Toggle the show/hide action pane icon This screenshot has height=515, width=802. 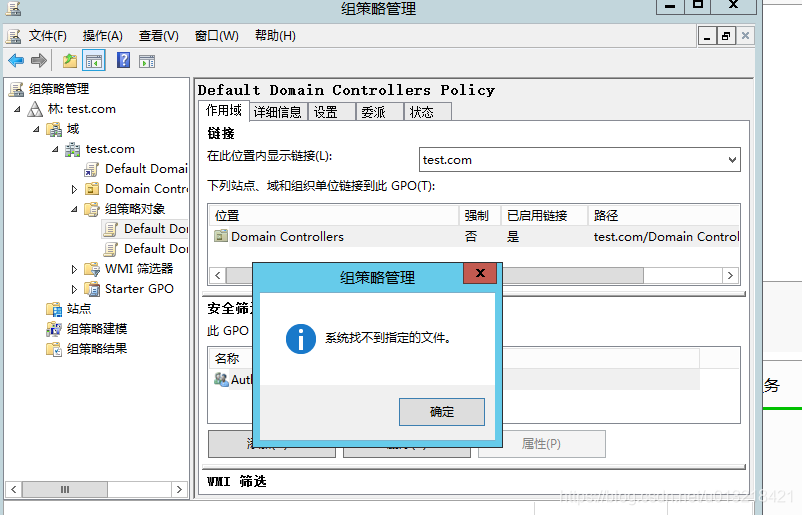coord(147,61)
